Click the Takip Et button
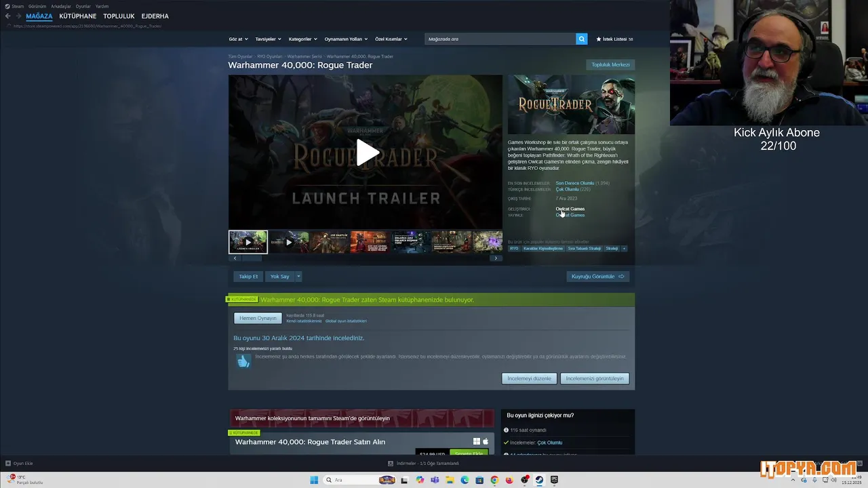The width and height of the screenshot is (868, 488). [248, 277]
